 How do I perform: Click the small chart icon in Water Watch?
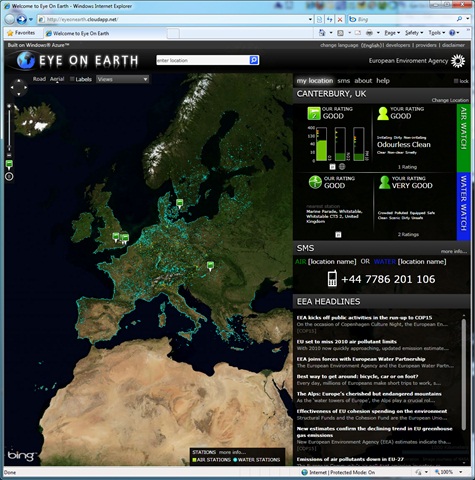(338, 235)
